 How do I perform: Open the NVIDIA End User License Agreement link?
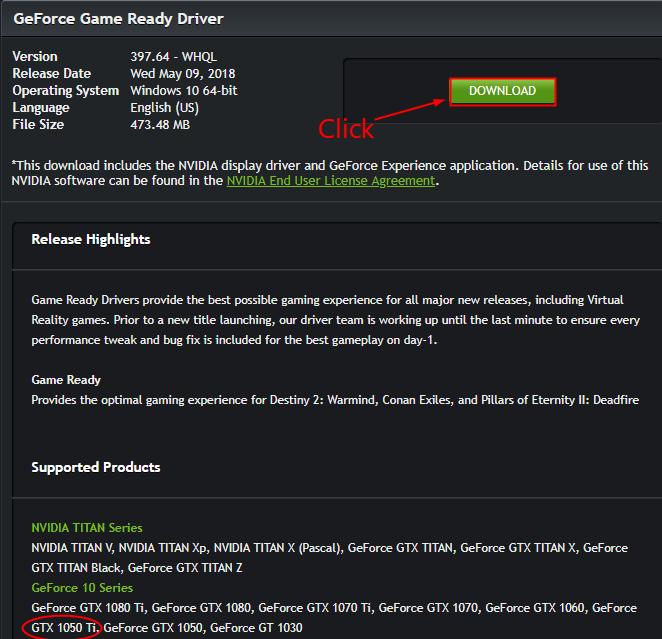pos(330,181)
